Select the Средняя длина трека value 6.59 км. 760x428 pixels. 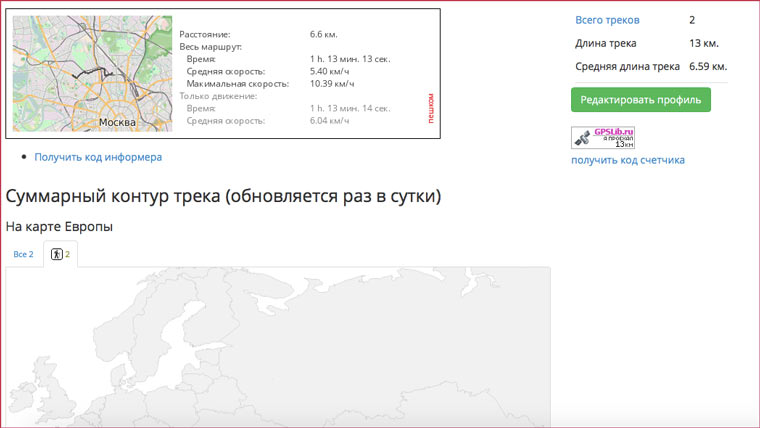[x=708, y=66]
